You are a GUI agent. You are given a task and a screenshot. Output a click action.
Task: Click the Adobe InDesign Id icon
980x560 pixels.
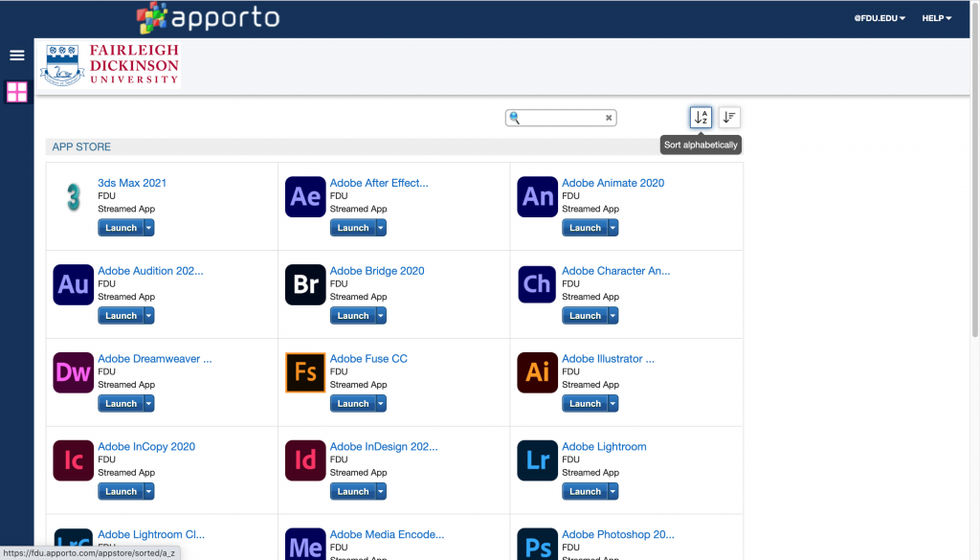click(305, 460)
